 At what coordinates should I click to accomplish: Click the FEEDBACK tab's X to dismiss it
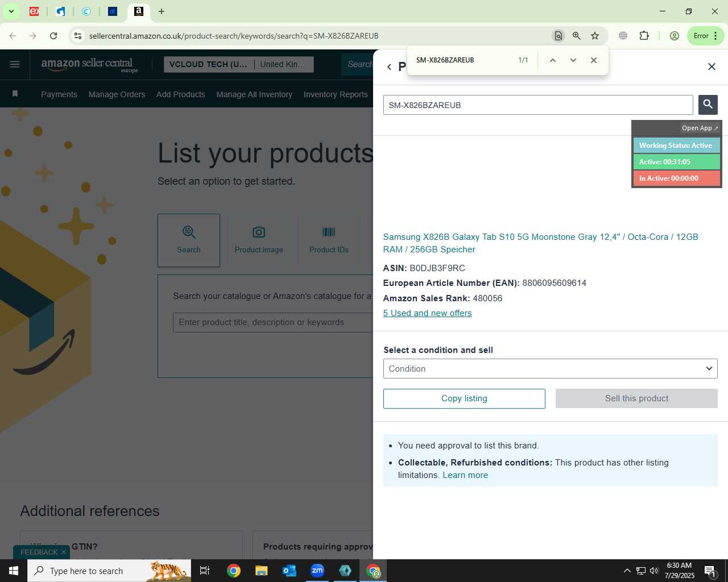(64, 552)
